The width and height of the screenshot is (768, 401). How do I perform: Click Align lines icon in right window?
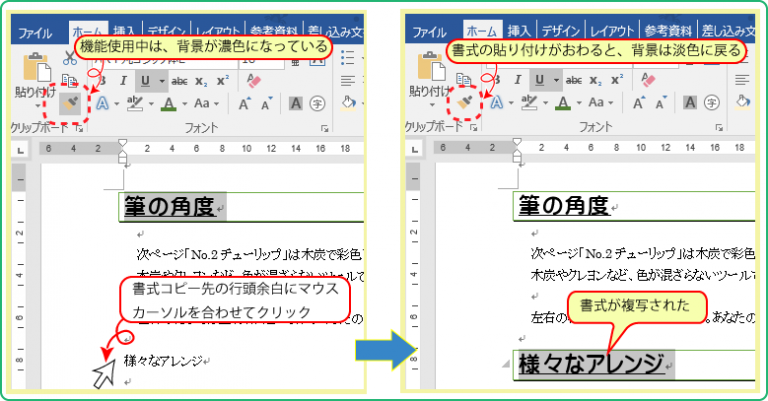742,80
